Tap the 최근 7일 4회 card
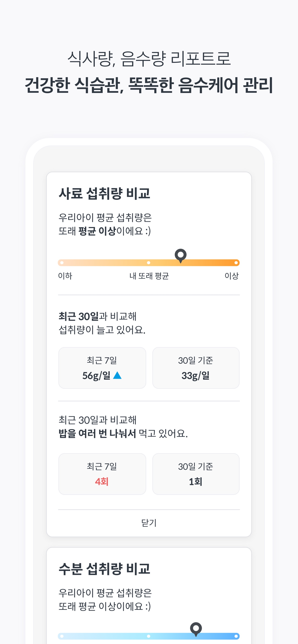This screenshot has height=644, width=298. pos(102,474)
